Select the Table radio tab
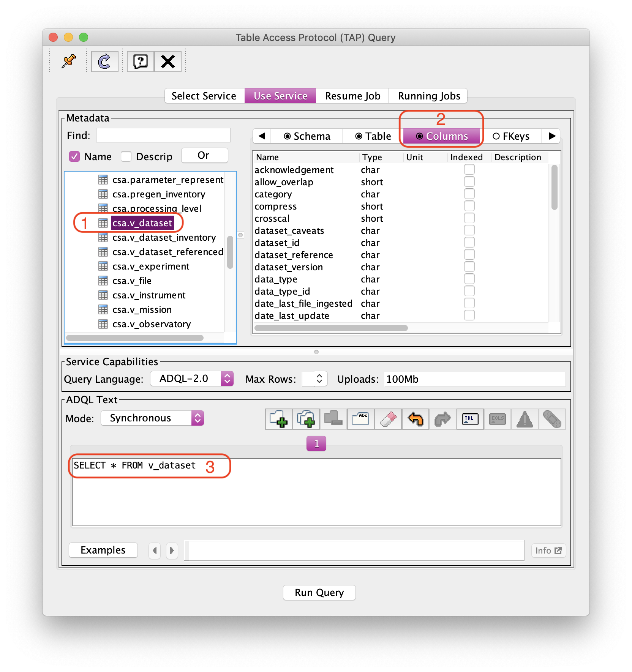 point(373,136)
